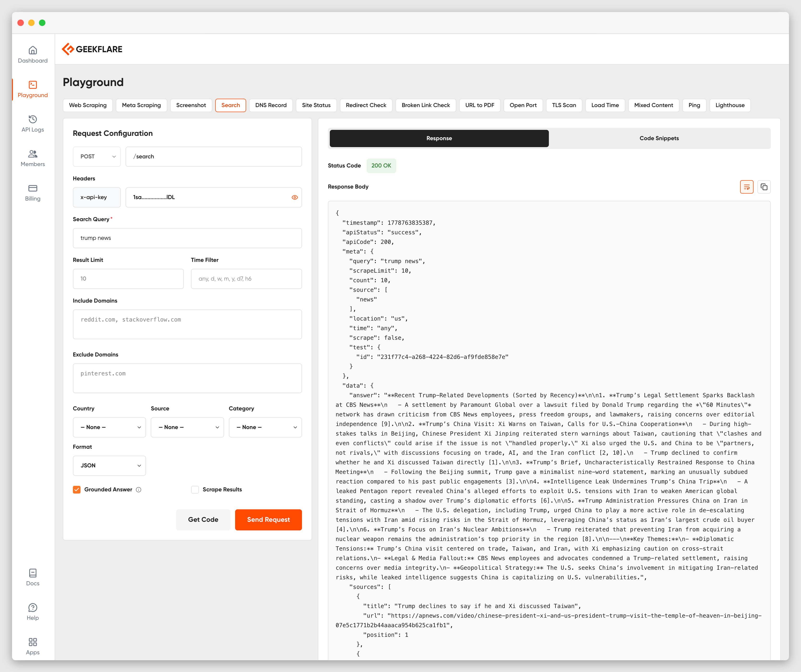Click the "location": "us" line
Viewport: 801px width, 672px height.
click(x=378, y=319)
